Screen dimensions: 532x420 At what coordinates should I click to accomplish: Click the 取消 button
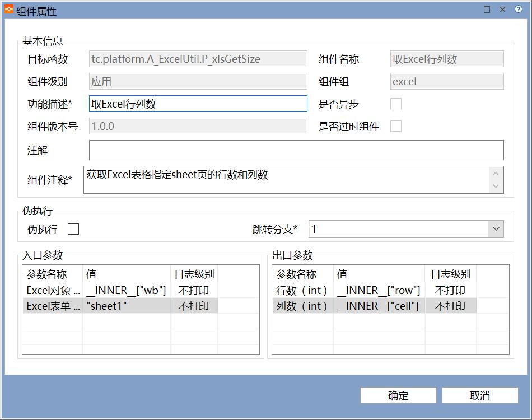(x=480, y=395)
